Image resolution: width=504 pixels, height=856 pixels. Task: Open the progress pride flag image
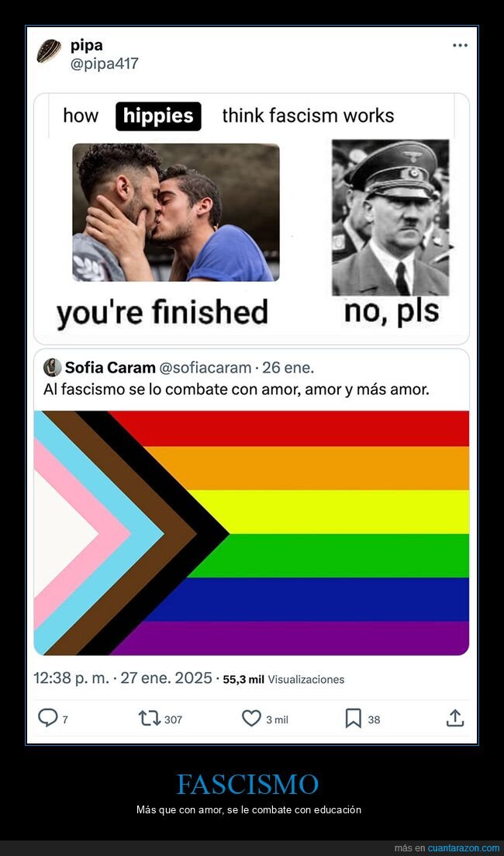251,533
